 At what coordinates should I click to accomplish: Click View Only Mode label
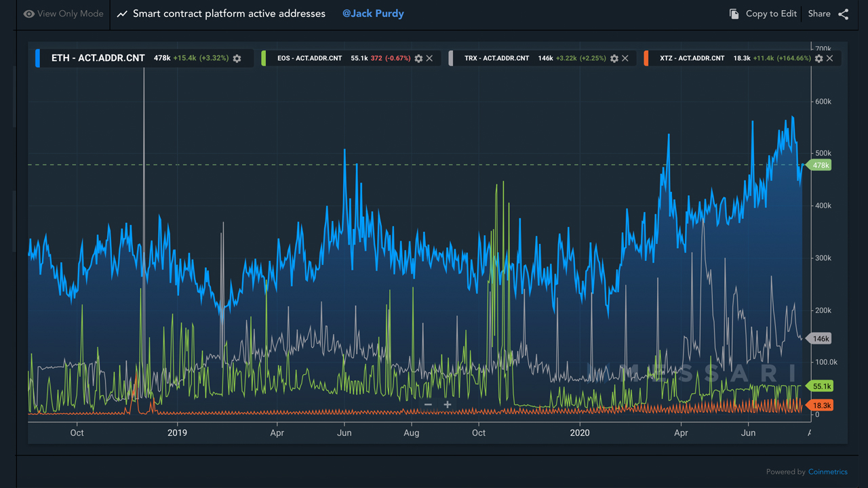pos(71,14)
